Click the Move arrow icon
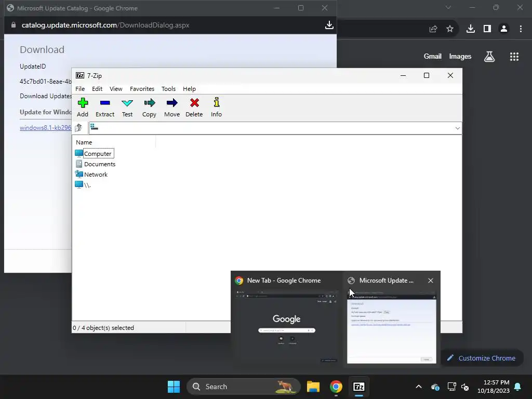This screenshot has height=399, width=532. point(172,107)
